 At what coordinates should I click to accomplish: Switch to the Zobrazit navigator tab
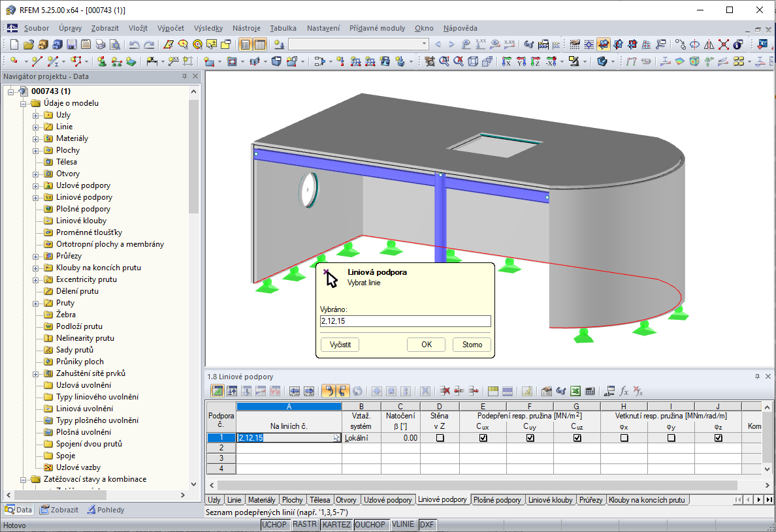point(59,510)
